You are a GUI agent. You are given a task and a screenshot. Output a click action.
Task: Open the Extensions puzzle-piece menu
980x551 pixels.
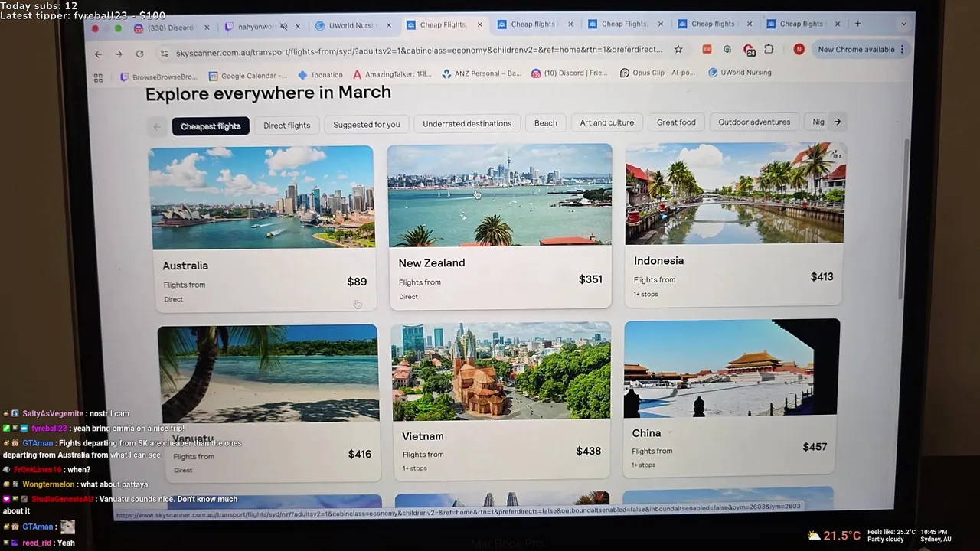point(769,49)
